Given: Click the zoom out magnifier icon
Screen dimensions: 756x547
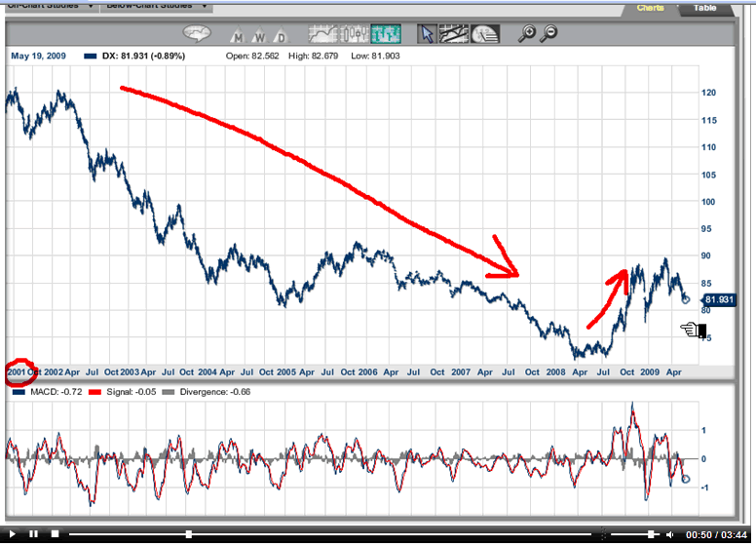Looking at the screenshot, I should [x=549, y=34].
